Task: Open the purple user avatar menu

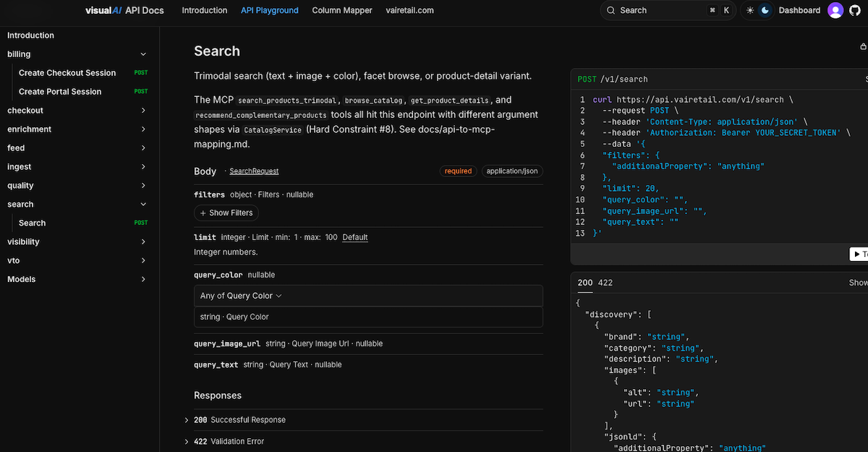Action: [x=835, y=10]
